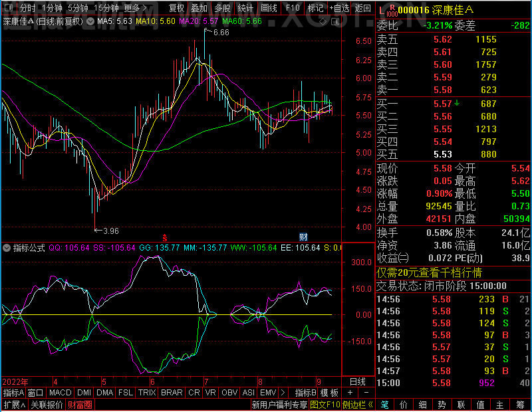The height and width of the screenshot is (412, 532).
Task: Click the 2022年 timeline label
Action: [x=15, y=382]
